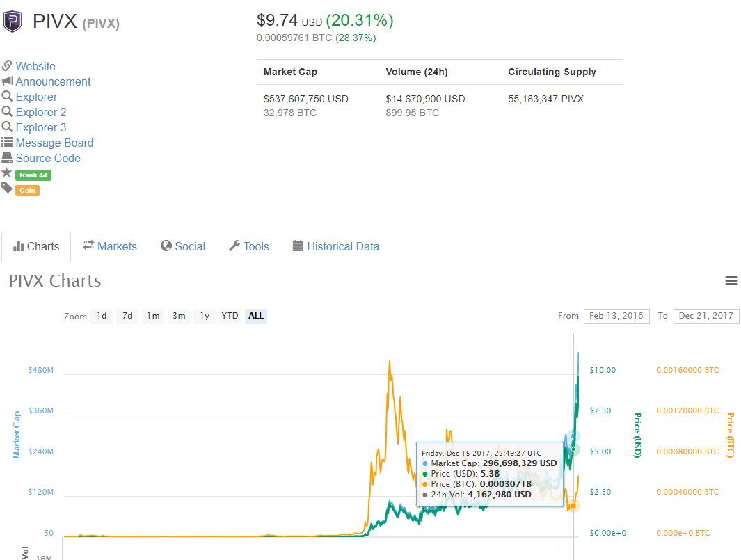Click the megaphone icon beside Announcement
Viewport: 741px width, 560px height.
[7, 81]
